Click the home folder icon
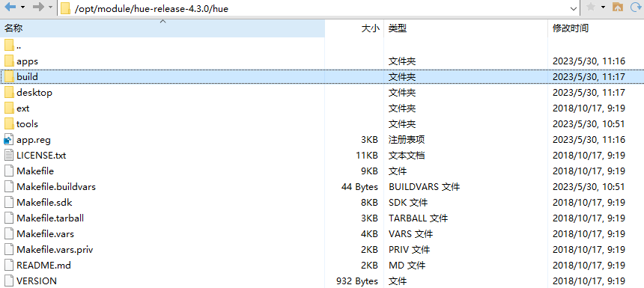 coord(618,7)
